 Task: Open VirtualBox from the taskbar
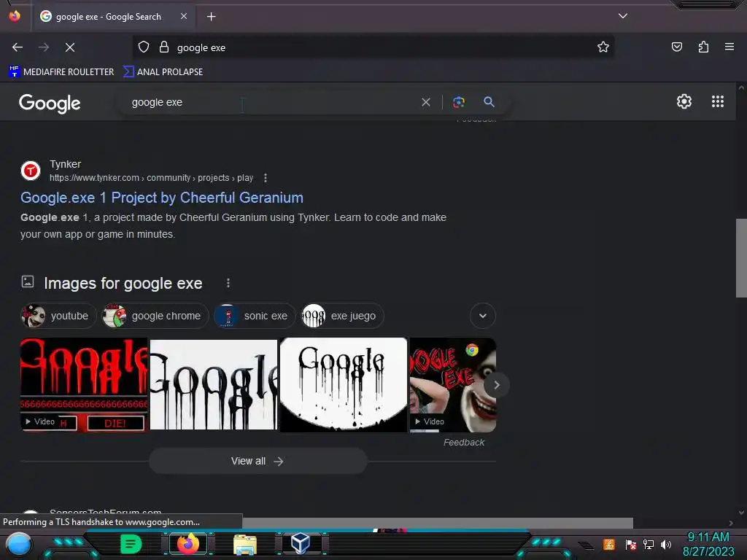click(301, 543)
